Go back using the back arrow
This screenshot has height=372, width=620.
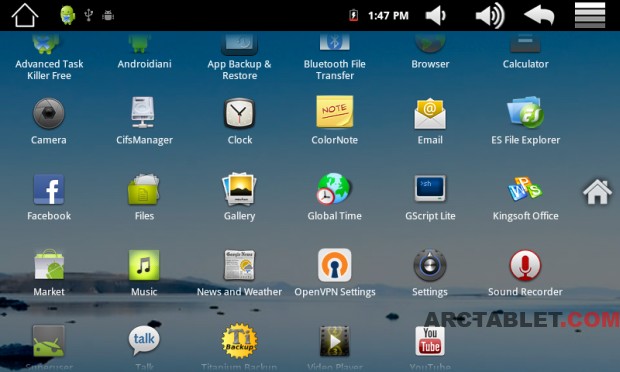(x=539, y=16)
